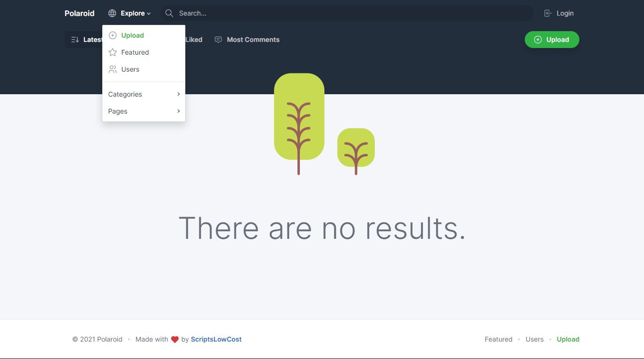
Task: Click the footer Upload link
Action: tap(568, 339)
